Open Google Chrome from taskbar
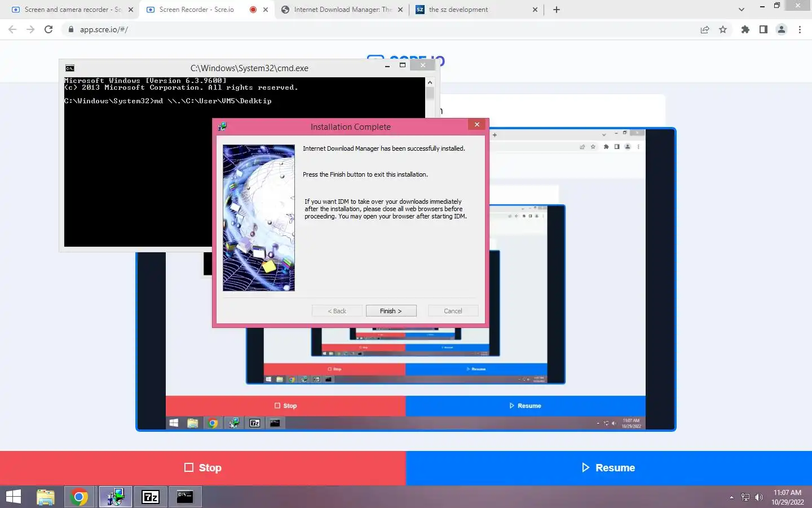 click(80, 497)
